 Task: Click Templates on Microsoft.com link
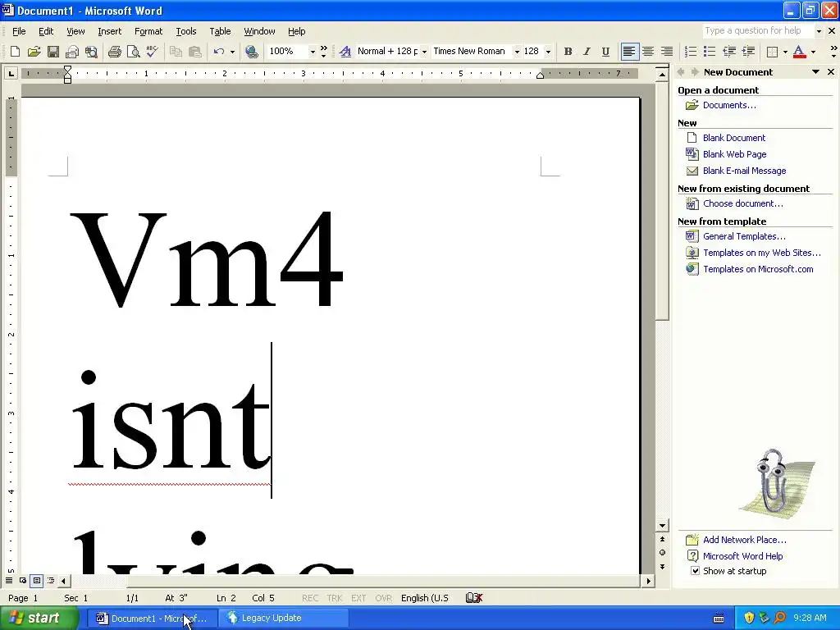[x=758, y=269]
